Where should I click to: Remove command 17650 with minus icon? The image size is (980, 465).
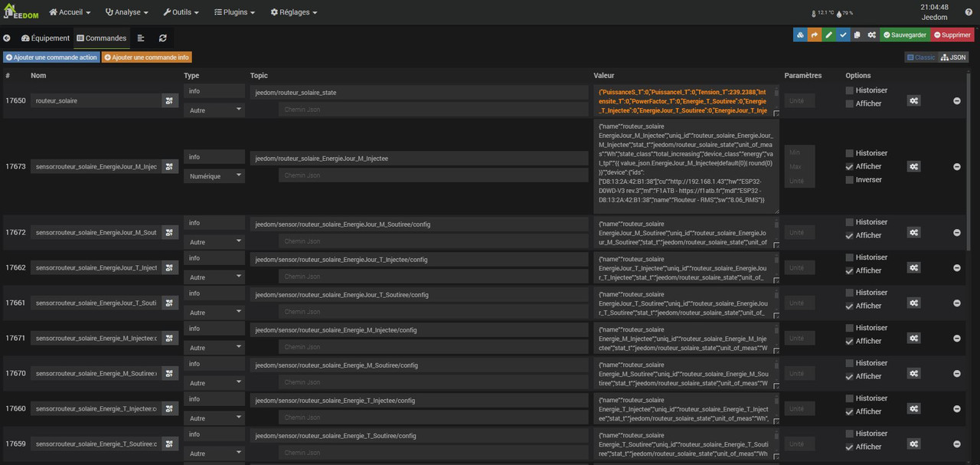point(957,101)
